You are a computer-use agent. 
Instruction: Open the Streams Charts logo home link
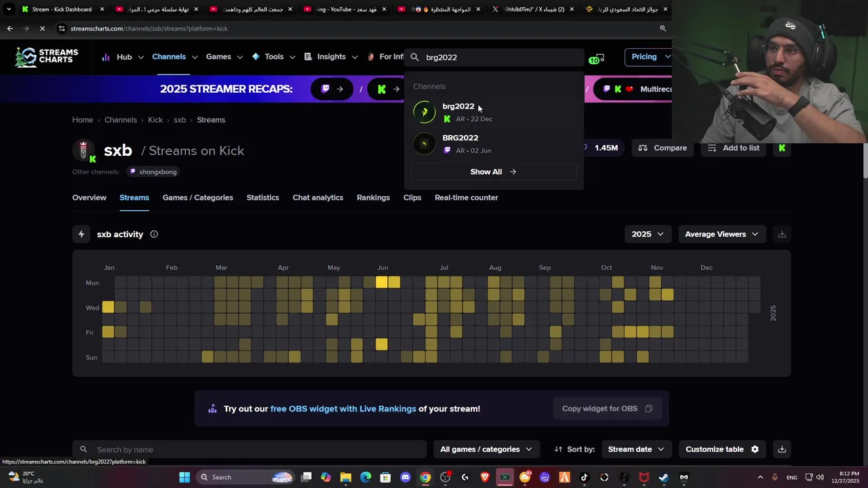pos(47,57)
